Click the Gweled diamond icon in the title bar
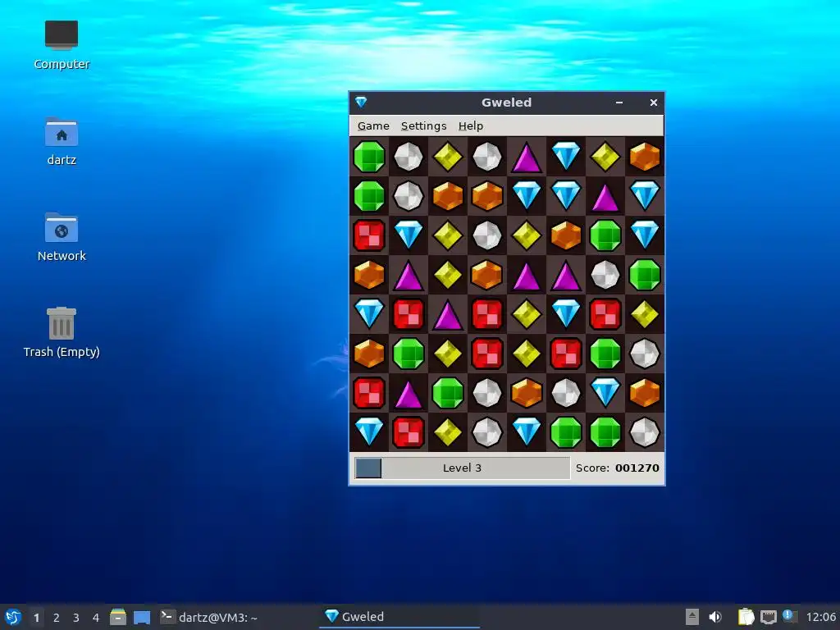The image size is (840, 630). 361,103
